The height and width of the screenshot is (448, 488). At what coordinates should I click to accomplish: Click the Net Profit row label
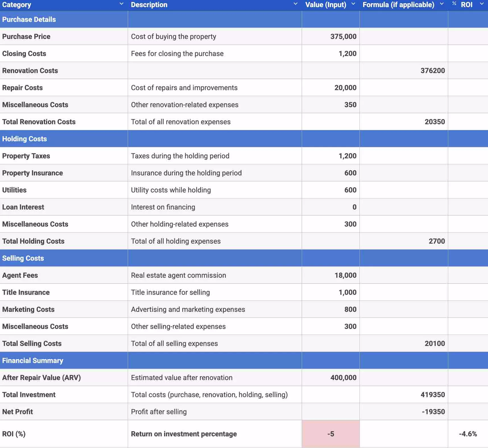(18, 412)
